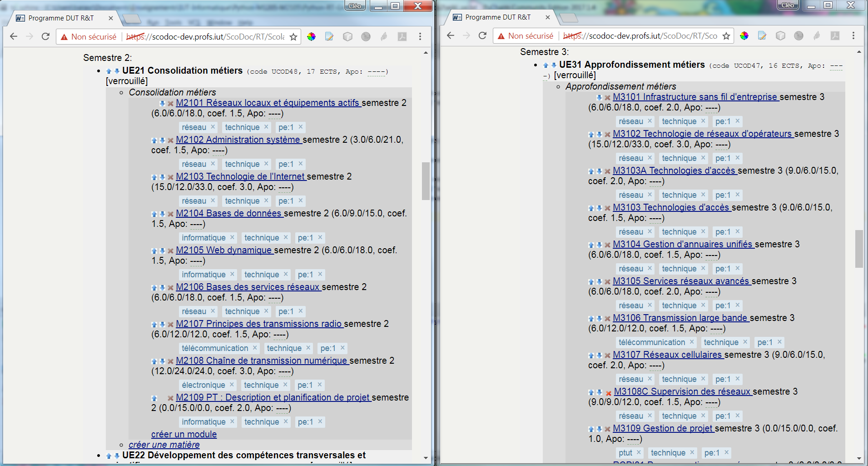The image size is (868, 466).
Task: Move module M2105 Web dynamique up
Action: 154,251
